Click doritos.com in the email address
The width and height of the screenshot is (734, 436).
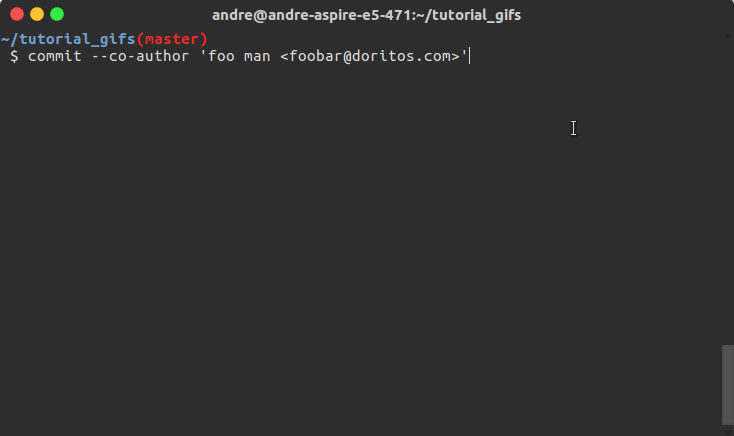point(402,56)
